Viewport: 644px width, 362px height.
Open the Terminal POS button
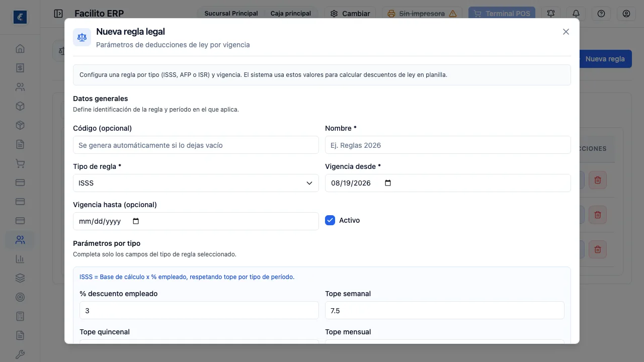(502, 14)
